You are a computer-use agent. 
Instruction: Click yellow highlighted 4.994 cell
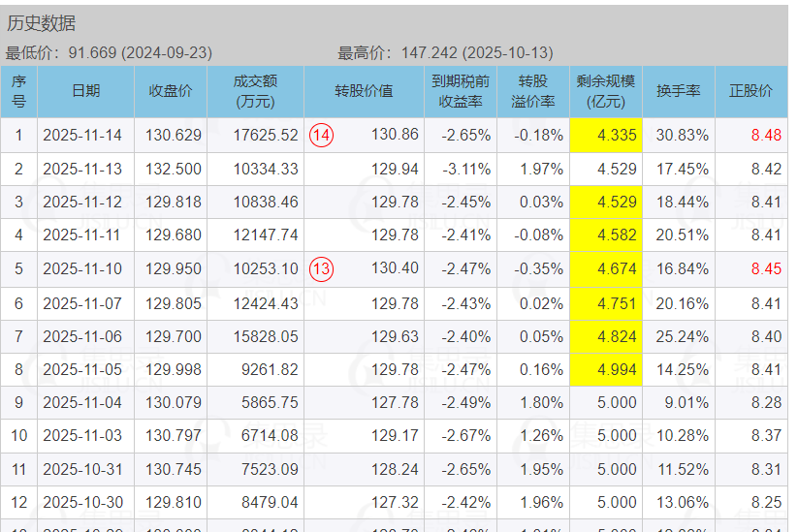pos(607,369)
